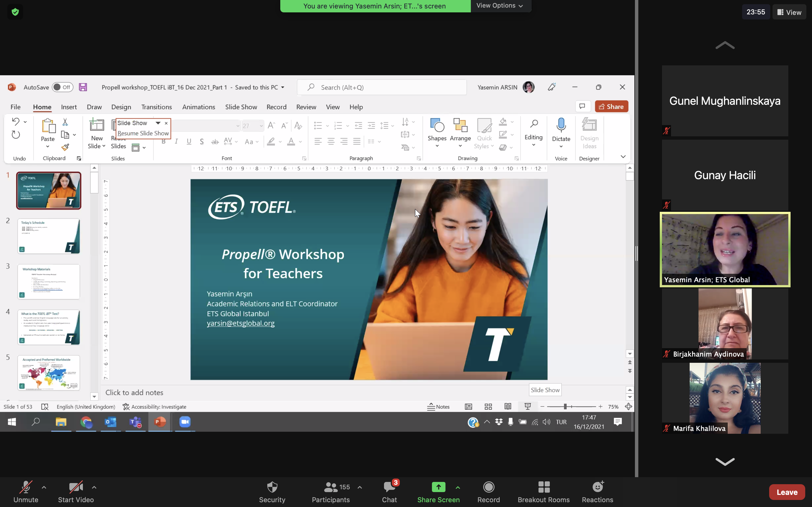Screen dimensions: 812x507
Task: Toggle AutoSave switch on
Action: tap(62, 87)
